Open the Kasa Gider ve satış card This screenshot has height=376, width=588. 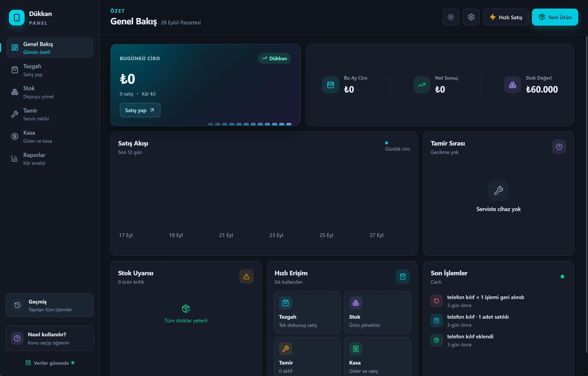(377, 356)
